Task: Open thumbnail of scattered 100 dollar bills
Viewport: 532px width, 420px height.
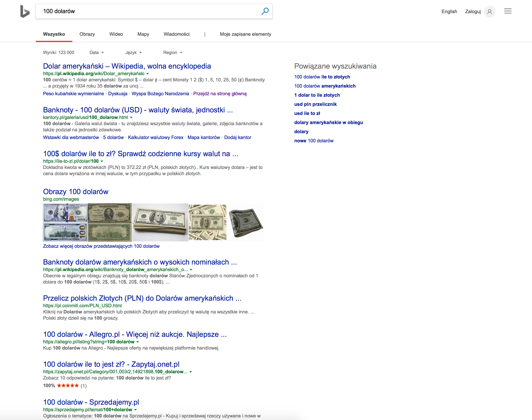Action: [x=207, y=222]
